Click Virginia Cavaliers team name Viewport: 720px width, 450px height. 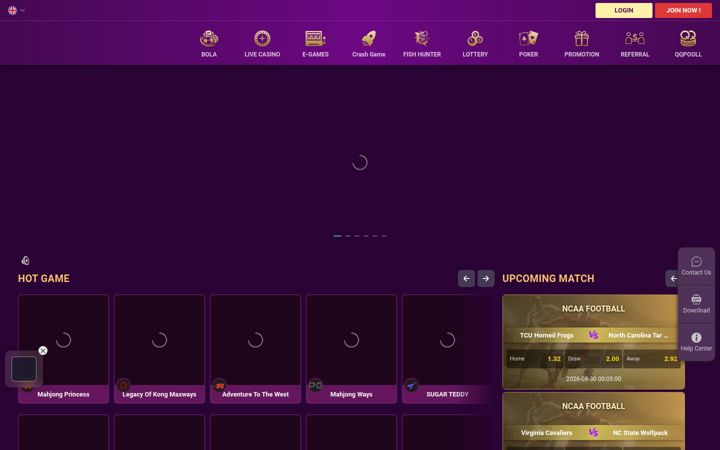(546, 433)
